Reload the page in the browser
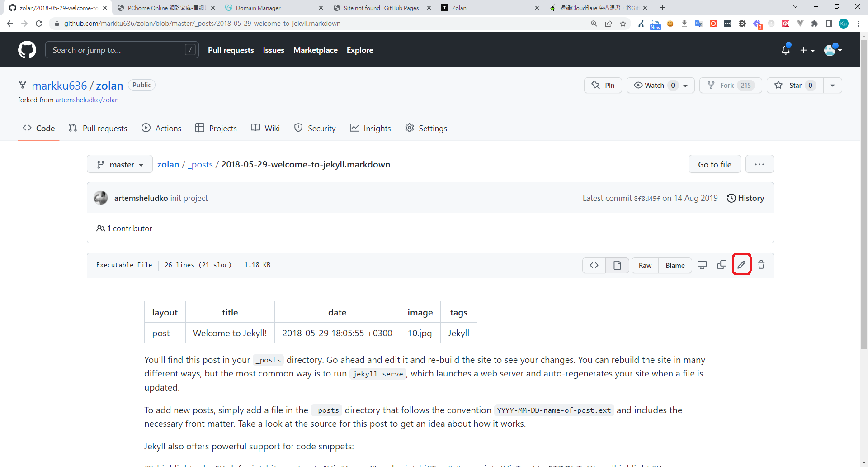The width and height of the screenshot is (868, 467). (39, 24)
